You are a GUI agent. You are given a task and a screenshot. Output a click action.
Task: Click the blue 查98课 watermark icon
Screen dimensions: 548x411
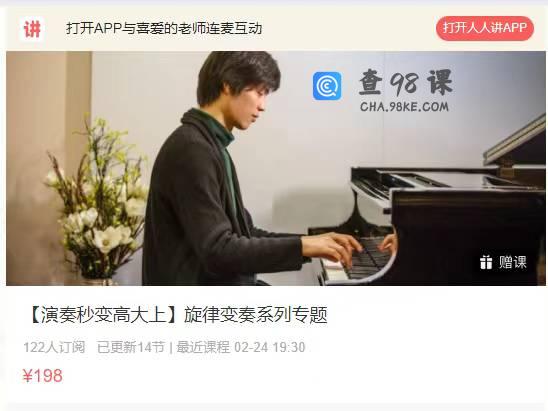(327, 86)
